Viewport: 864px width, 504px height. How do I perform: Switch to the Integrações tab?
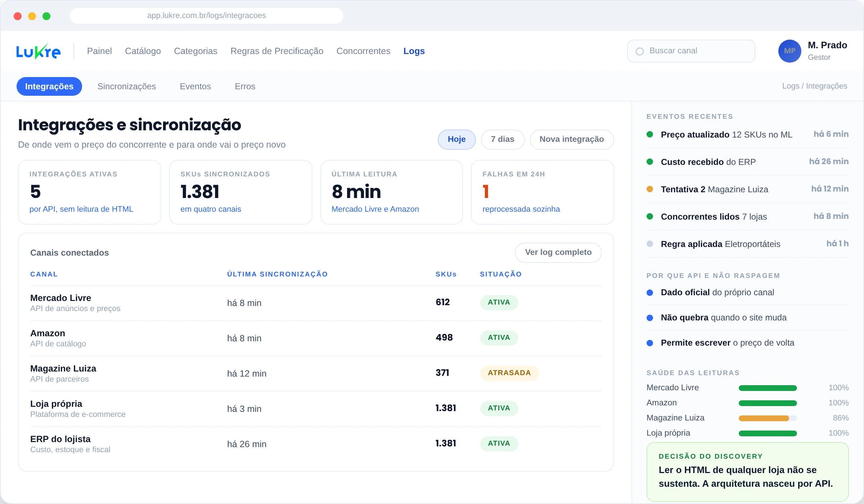pyautogui.click(x=49, y=86)
